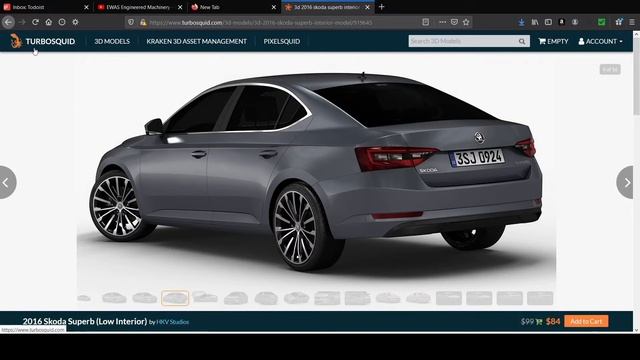640x360 pixels.
Task: Open the shopping cart marked EMPTY
Action: click(x=553, y=41)
